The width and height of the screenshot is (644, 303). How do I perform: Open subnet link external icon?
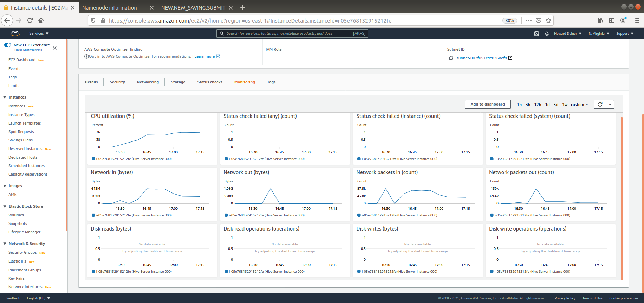[510, 58]
